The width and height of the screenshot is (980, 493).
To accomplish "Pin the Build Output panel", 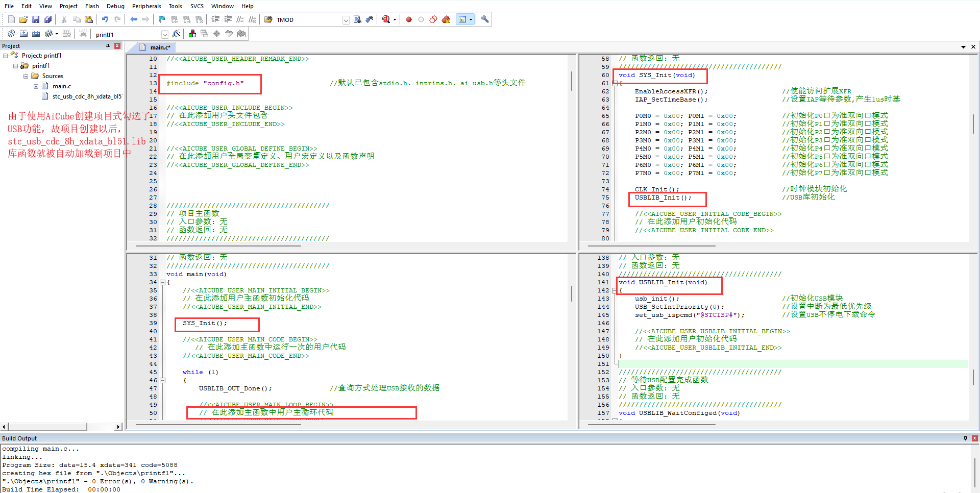I will tap(965, 438).
